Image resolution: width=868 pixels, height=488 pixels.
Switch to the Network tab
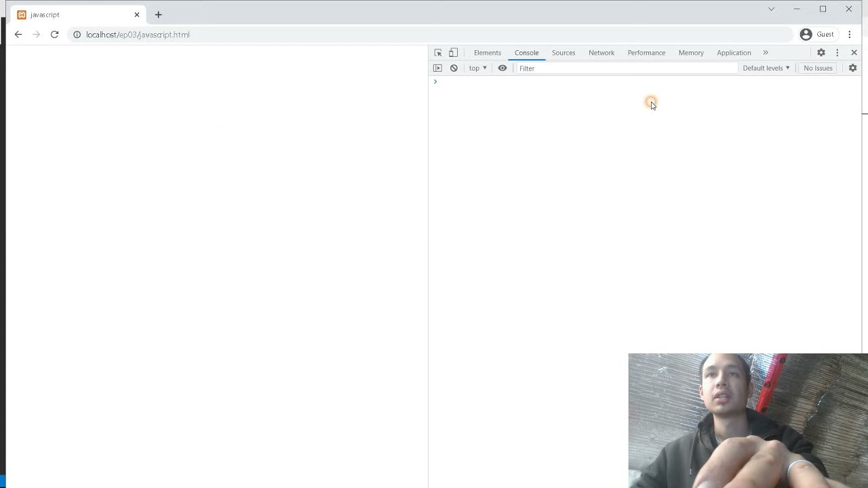tap(601, 53)
